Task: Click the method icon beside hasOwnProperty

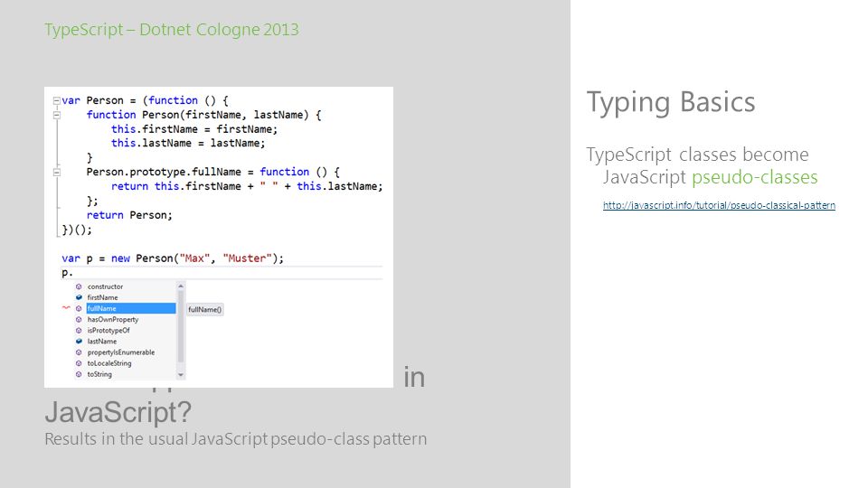Action: pos(79,320)
